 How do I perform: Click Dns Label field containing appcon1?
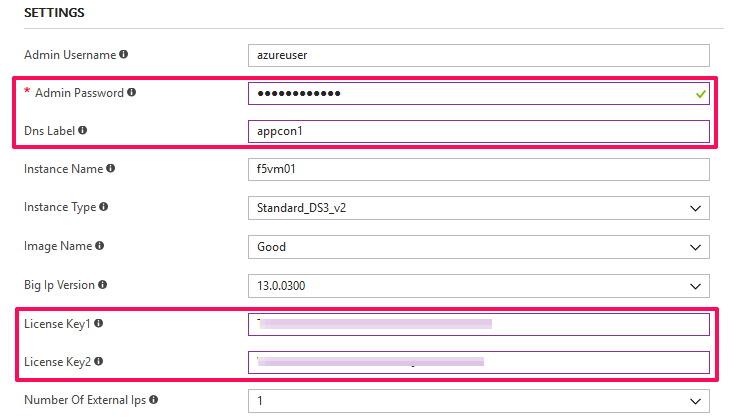(479, 132)
